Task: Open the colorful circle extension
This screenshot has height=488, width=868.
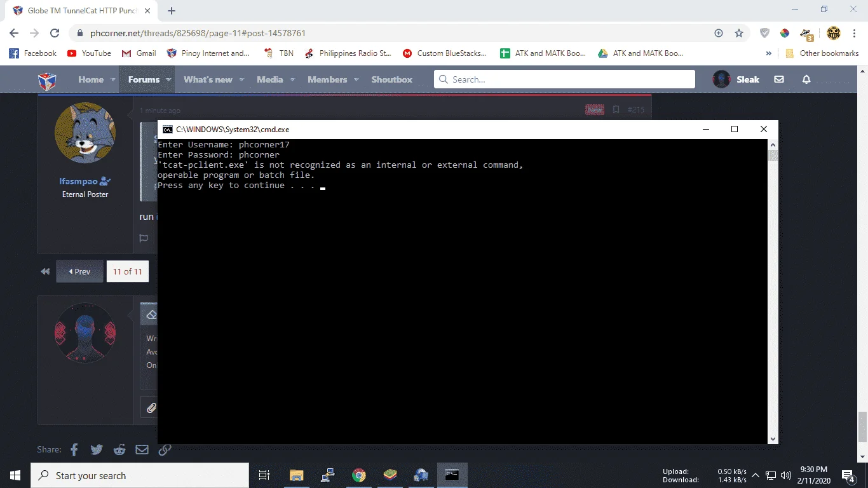Action: tap(785, 33)
